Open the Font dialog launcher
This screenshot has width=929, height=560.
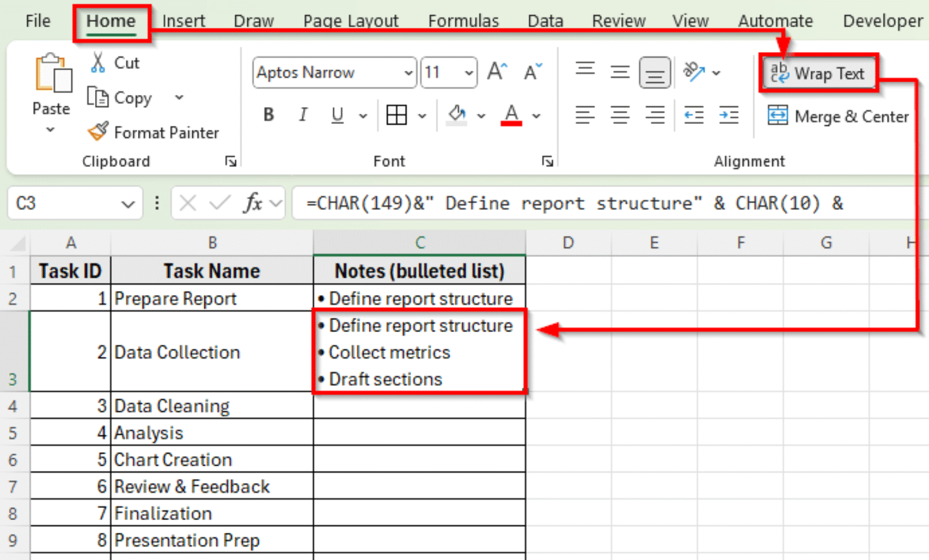547,161
